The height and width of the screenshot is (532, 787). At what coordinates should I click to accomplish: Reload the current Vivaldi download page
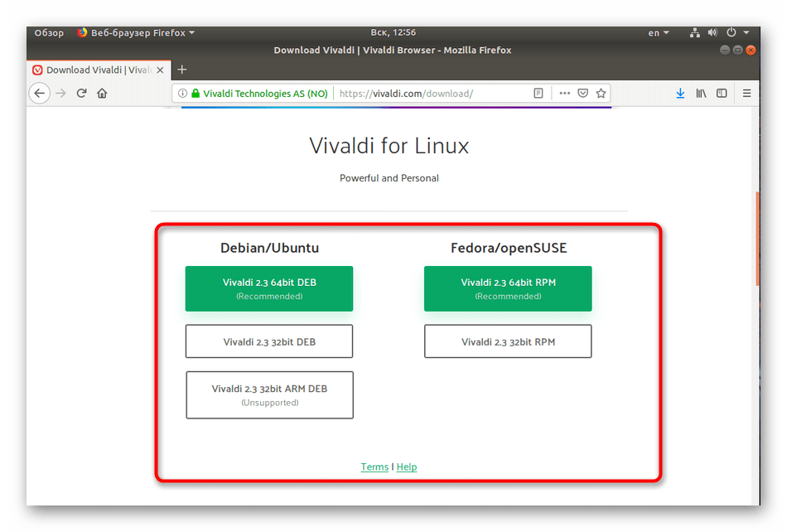click(x=81, y=94)
